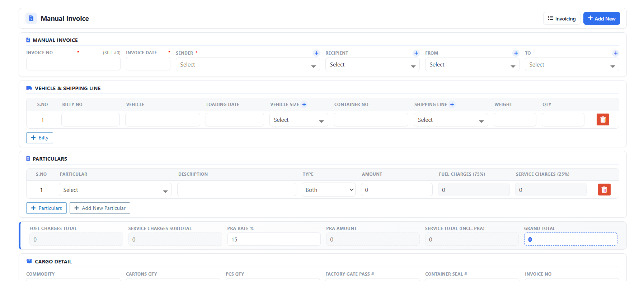Click the plus icon next to RECIPIENT
The width and height of the screenshot is (644, 281).
[416, 53]
